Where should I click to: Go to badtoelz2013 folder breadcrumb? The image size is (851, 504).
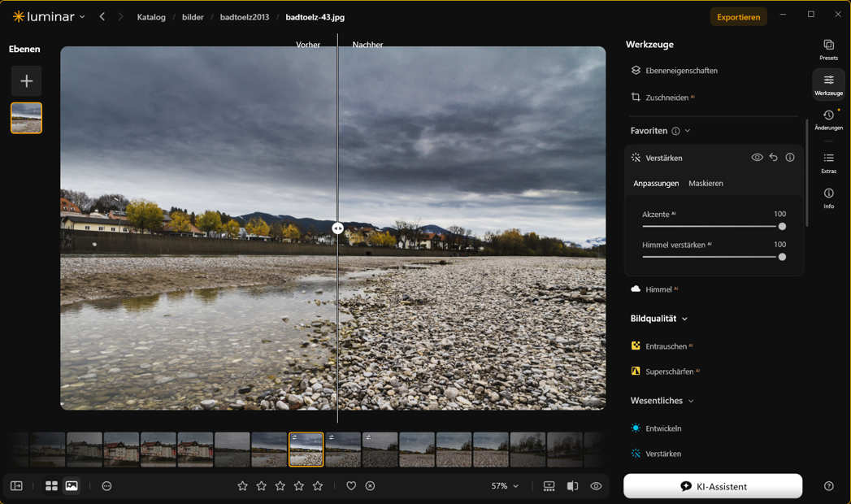pyautogui.click(x=244, y=17)
